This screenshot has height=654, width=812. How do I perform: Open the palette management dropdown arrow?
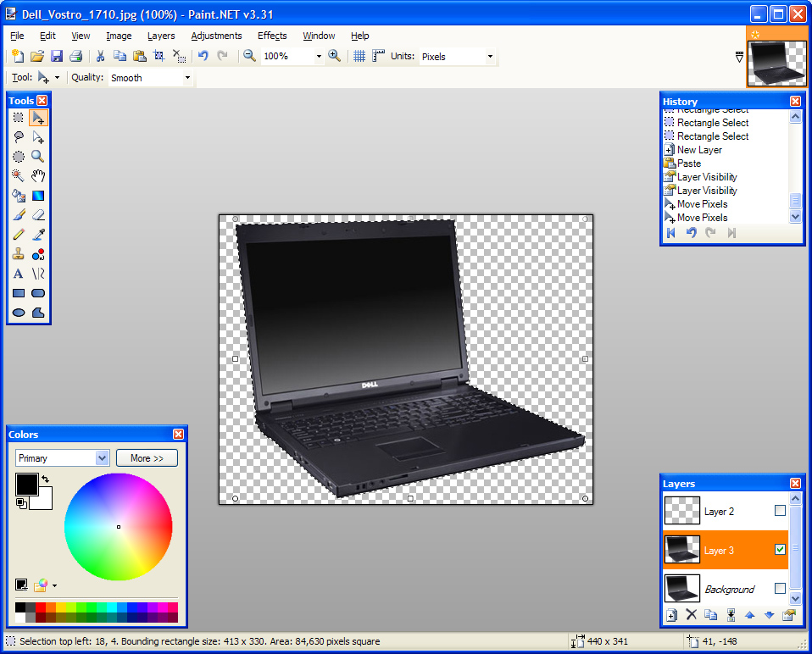(x=54, y=585)
